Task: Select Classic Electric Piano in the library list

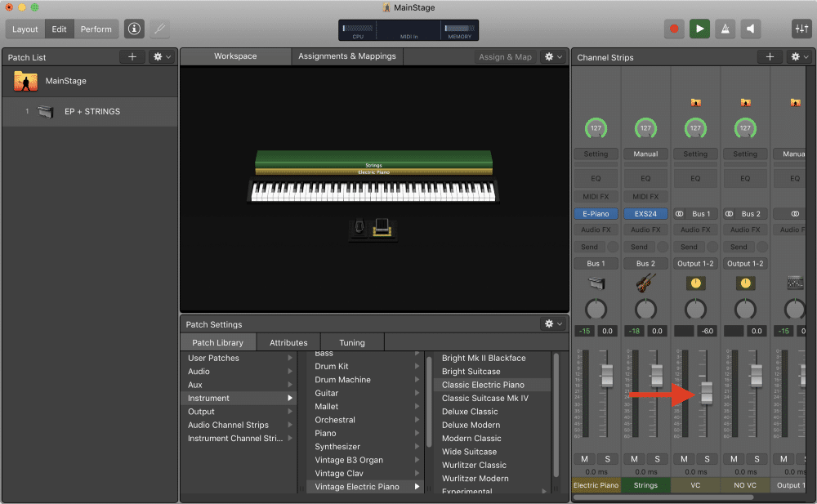Action: [492, 385]
